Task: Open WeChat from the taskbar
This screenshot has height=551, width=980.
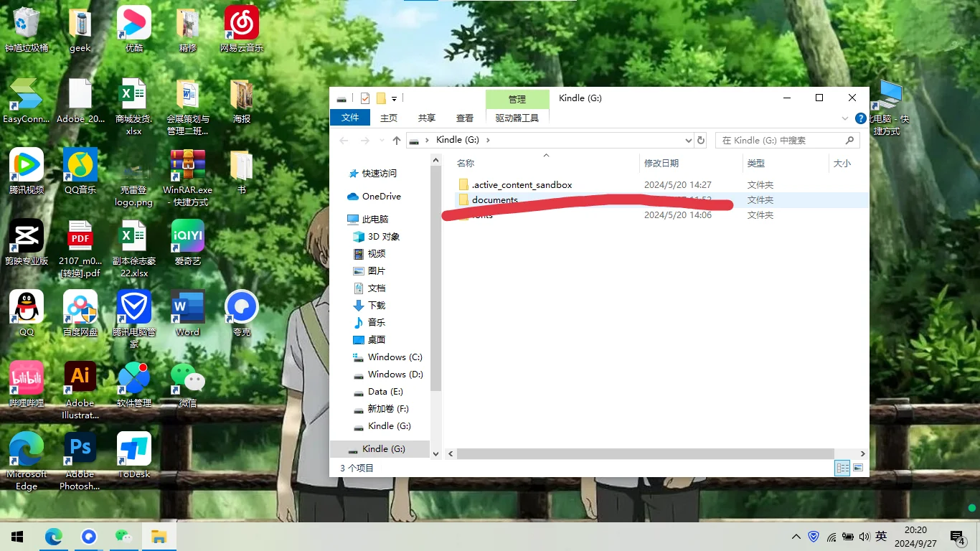Action: click(124, 537)
